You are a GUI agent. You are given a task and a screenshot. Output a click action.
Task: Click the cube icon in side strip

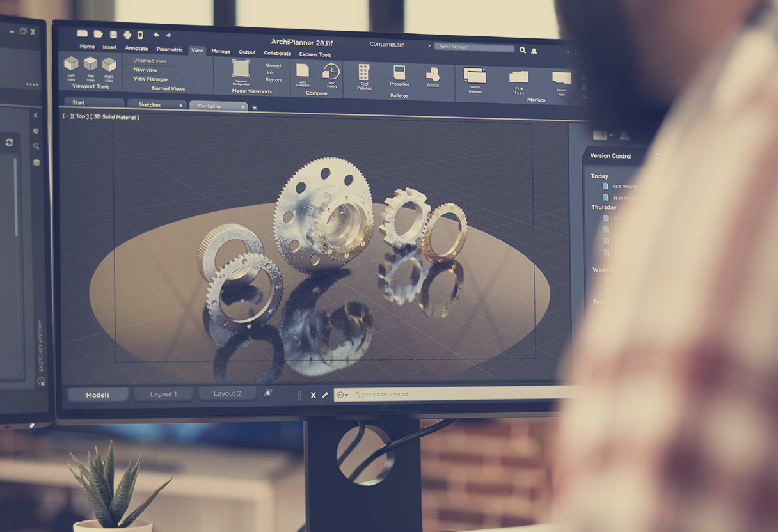point(36,162)
